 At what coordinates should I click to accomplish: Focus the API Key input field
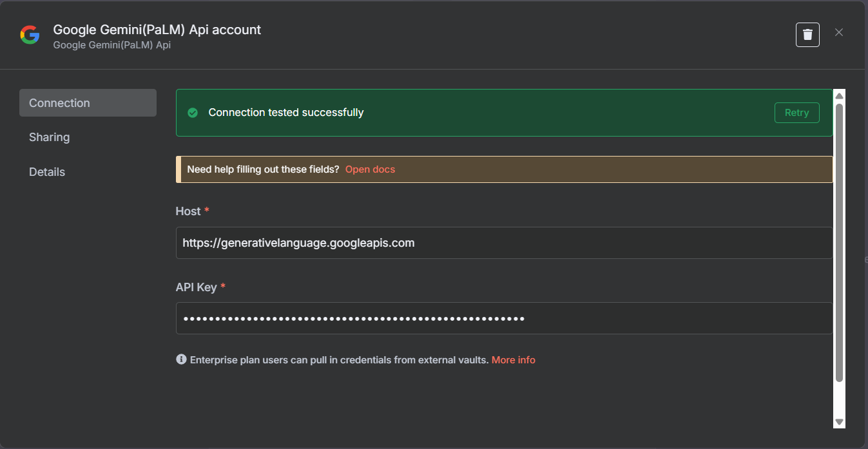504,318
